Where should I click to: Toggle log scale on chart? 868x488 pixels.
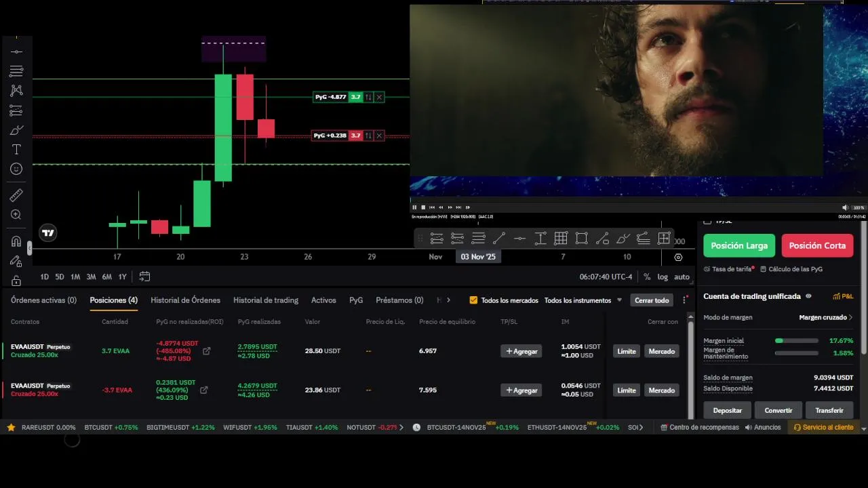tap(663, 277)
